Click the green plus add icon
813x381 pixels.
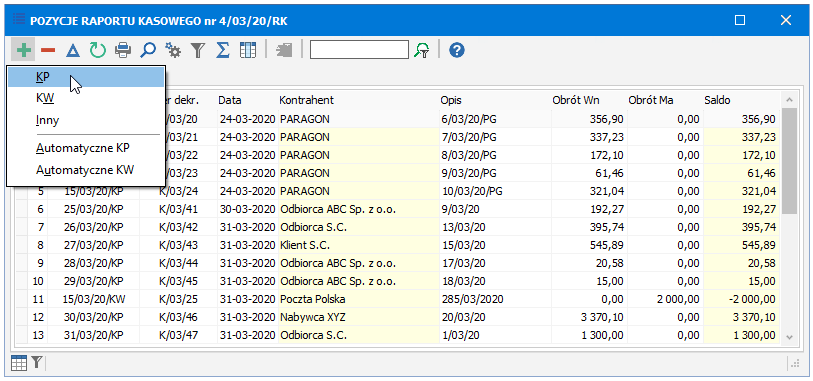click(23, 50)
